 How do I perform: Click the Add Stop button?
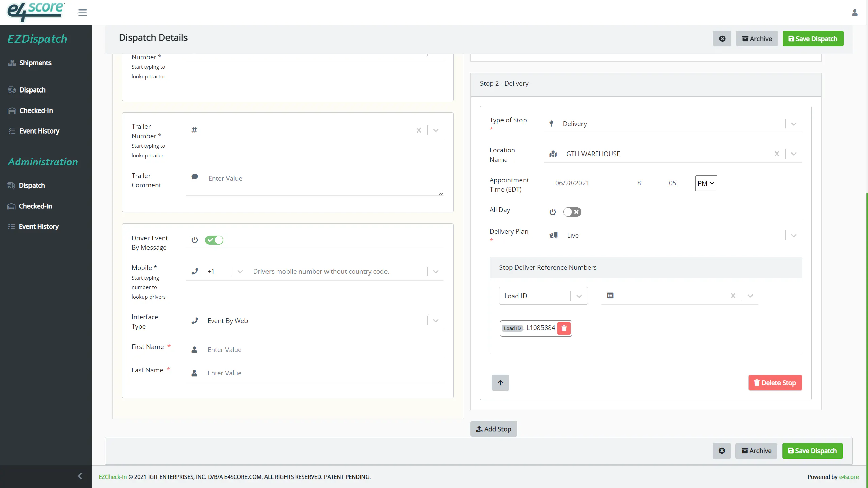[x=493, y=429]
